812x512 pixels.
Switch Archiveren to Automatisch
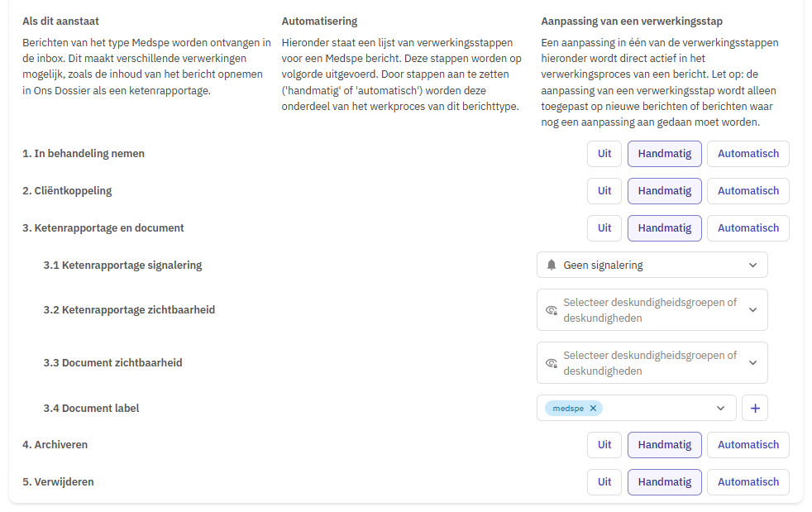coord(748,445)
